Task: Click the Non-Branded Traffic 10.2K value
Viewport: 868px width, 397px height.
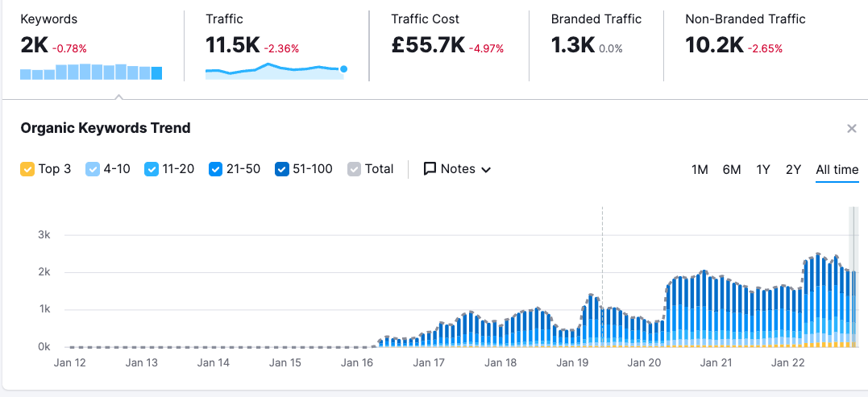Action: click(x=714, y=46)
